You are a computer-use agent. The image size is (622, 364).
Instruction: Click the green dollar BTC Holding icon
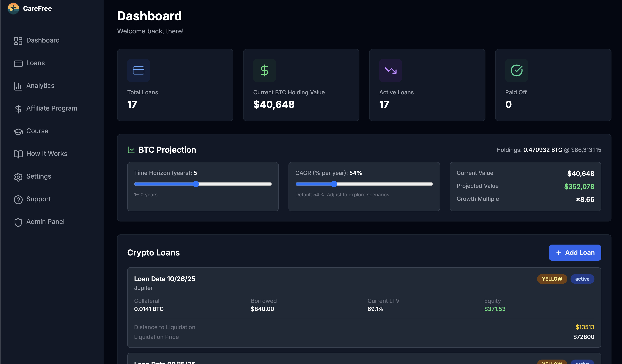pos(264,70)
